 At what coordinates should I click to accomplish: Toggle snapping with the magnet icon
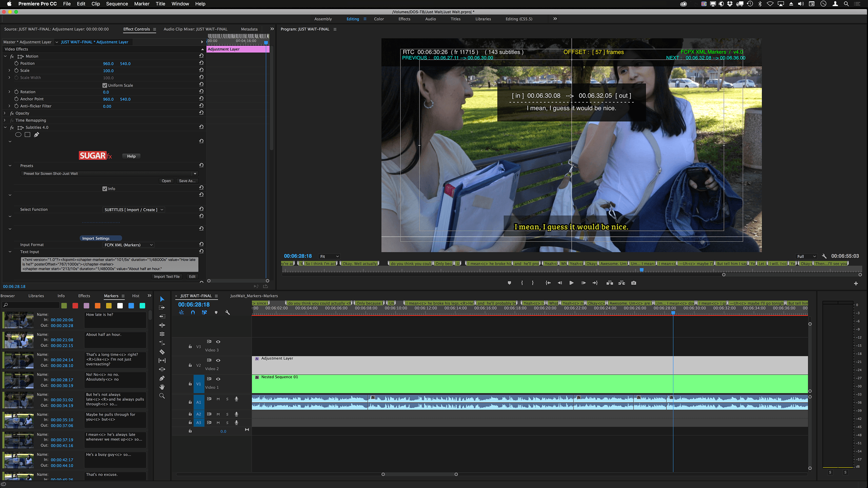coord(192,312)
